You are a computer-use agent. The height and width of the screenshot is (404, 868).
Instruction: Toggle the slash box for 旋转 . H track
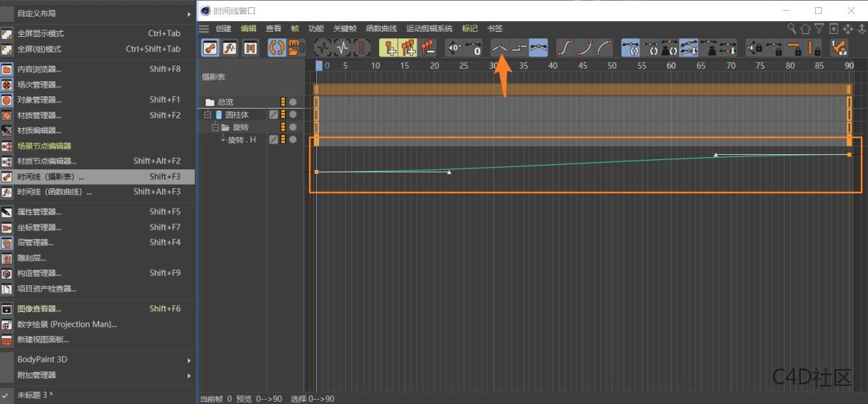[273, 140]
